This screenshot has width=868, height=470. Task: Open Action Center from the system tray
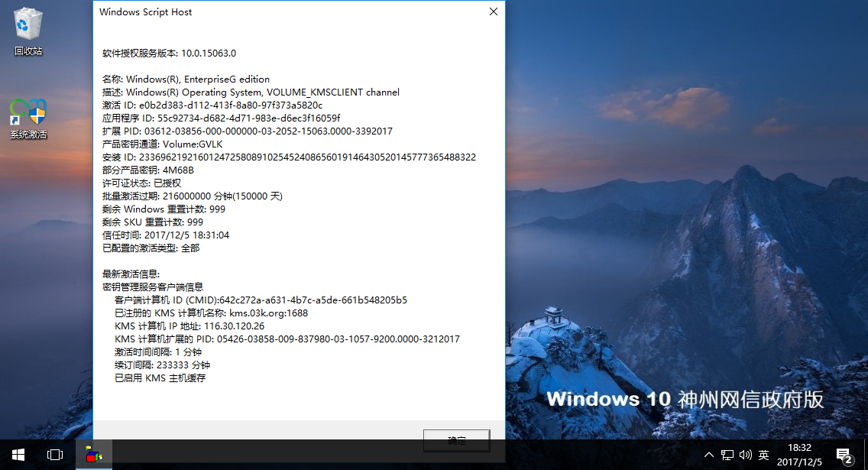844,454
